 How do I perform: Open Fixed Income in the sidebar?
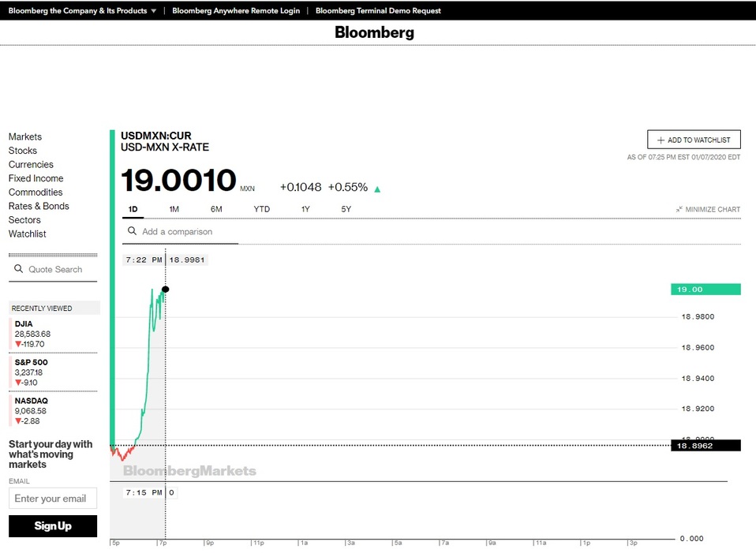pyautogui.click(x=36, y=178)
